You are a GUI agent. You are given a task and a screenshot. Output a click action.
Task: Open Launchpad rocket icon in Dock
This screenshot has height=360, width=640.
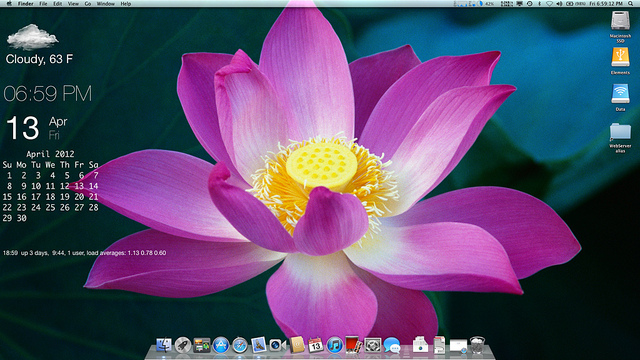pyautogui.click(x=183, y=345)
